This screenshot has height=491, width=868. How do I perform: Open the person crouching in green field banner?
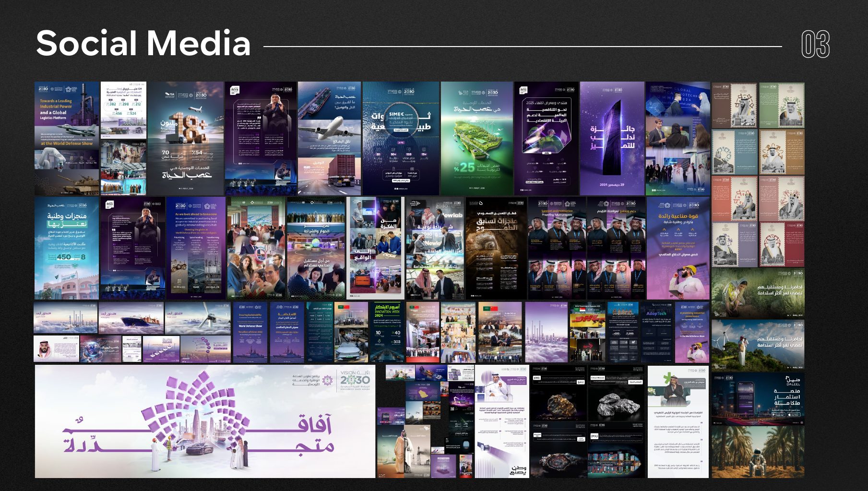click(x=758, y=293)
